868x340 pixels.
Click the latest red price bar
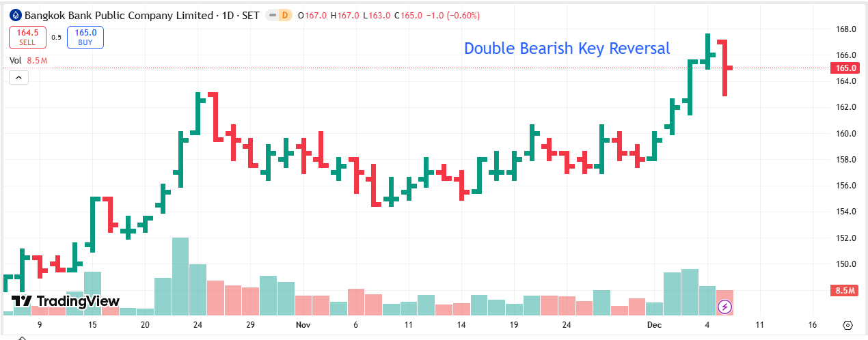click(724, 68)
